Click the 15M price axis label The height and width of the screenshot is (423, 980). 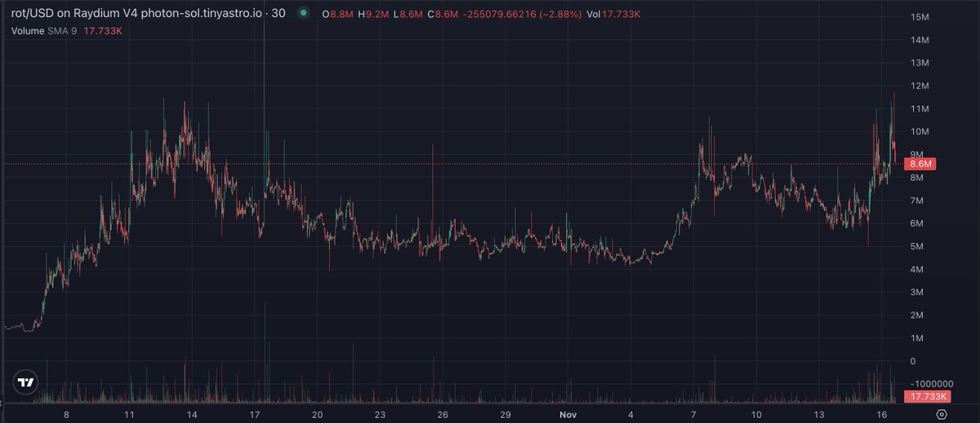pyautogui.click(x=918, y=17)
